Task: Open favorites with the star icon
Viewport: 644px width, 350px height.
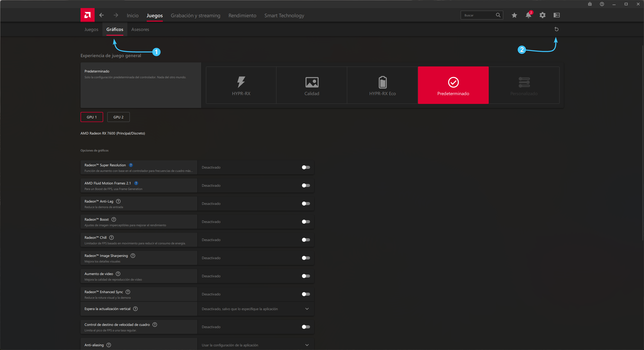Action: [514, 15]
